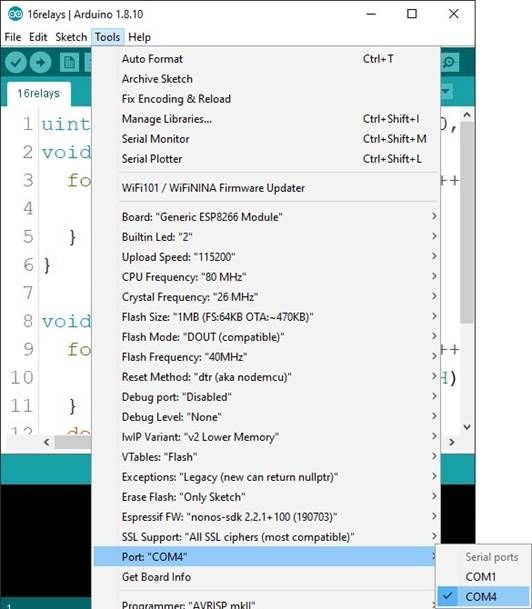The height and width of the screenshot is (609, 532).
Task: Select Get Board Info
Action: [x=266, y=577]
